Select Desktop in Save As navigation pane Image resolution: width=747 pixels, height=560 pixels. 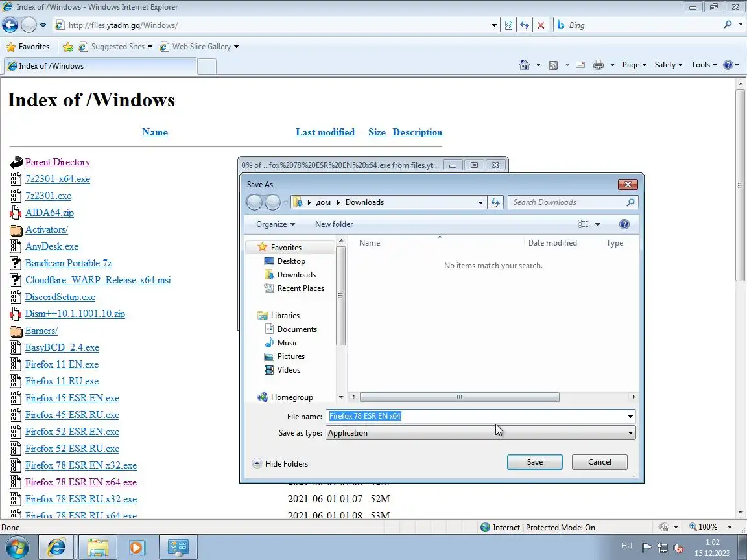[x=291, y=261]
